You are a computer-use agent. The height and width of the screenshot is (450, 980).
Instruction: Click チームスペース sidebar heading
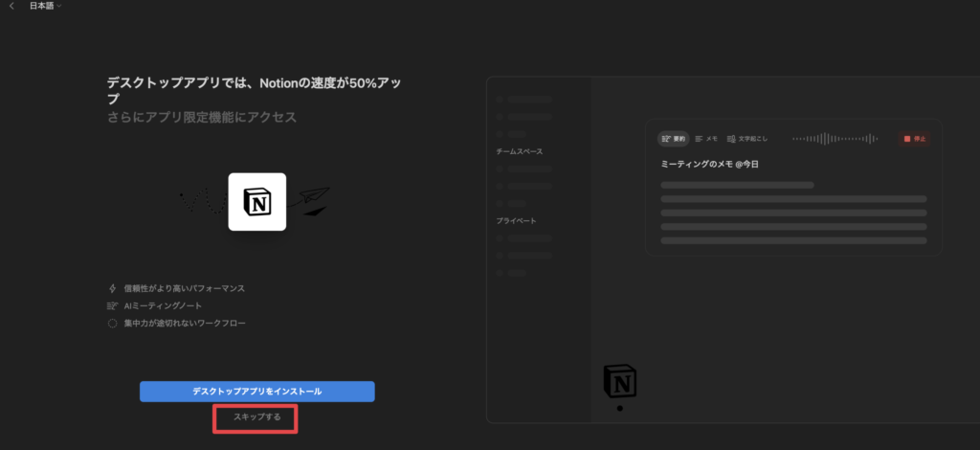[x=520, y=152]
